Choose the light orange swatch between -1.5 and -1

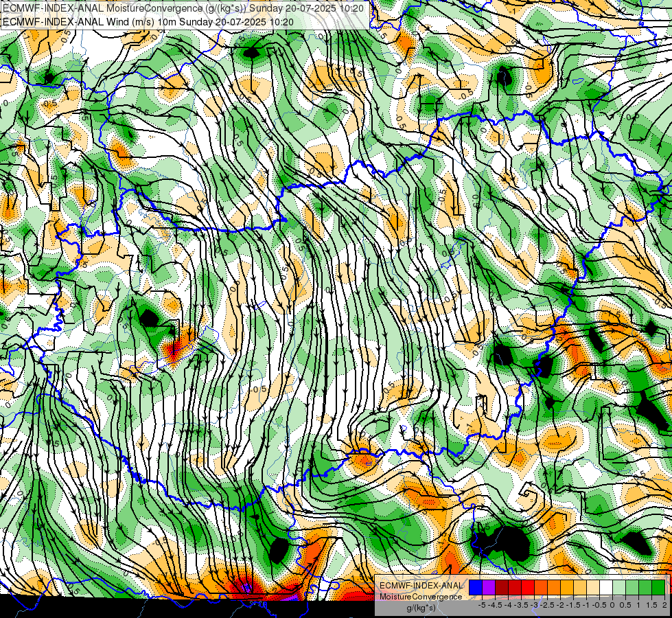[580, 588]
